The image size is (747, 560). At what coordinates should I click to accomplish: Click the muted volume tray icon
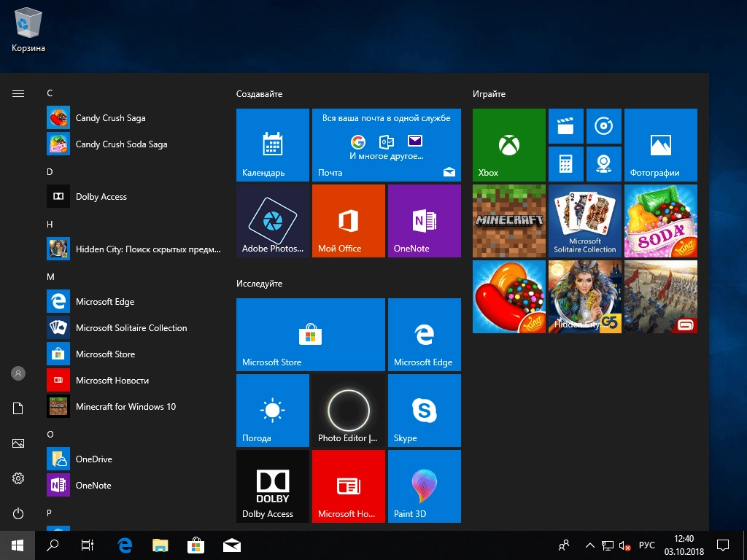point(624,545)
